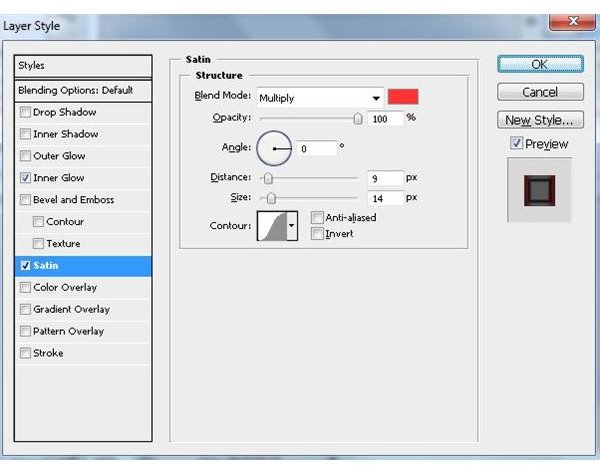Click the Opacity slider handle

tap(358, 119)
